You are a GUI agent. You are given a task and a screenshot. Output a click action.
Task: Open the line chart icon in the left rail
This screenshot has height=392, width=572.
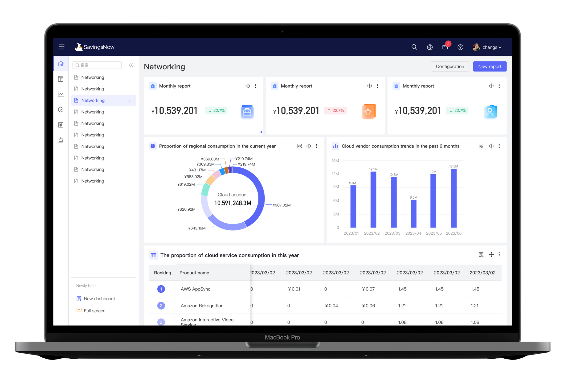[61, 94]
